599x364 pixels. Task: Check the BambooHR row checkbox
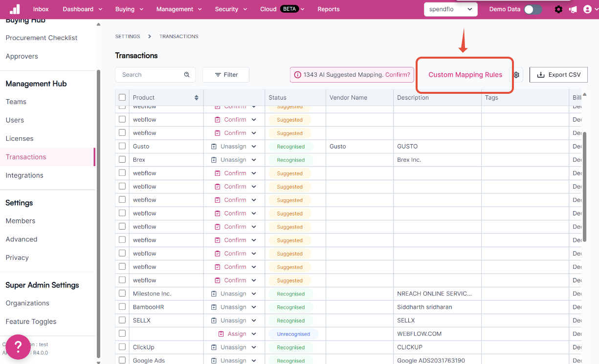[x=122, y=307]
